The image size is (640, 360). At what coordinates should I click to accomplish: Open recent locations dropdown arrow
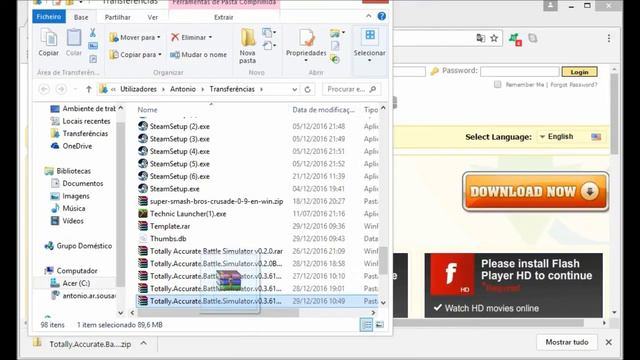point(75,89)
